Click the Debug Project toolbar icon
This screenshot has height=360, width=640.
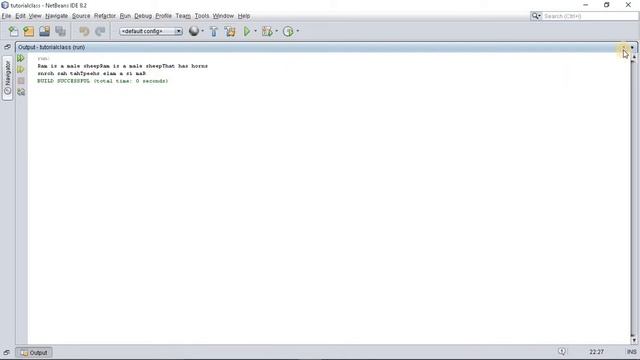point(267,31)
